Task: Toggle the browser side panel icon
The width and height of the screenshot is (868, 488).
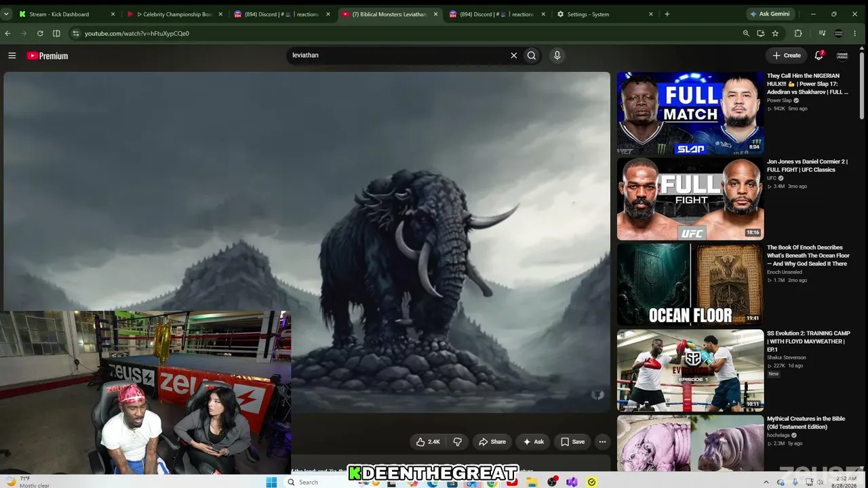Action: 56,33
